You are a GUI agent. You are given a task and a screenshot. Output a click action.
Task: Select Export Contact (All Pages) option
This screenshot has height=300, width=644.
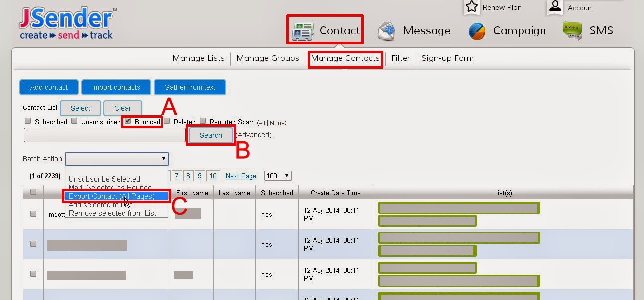click(x=112, y=196)
